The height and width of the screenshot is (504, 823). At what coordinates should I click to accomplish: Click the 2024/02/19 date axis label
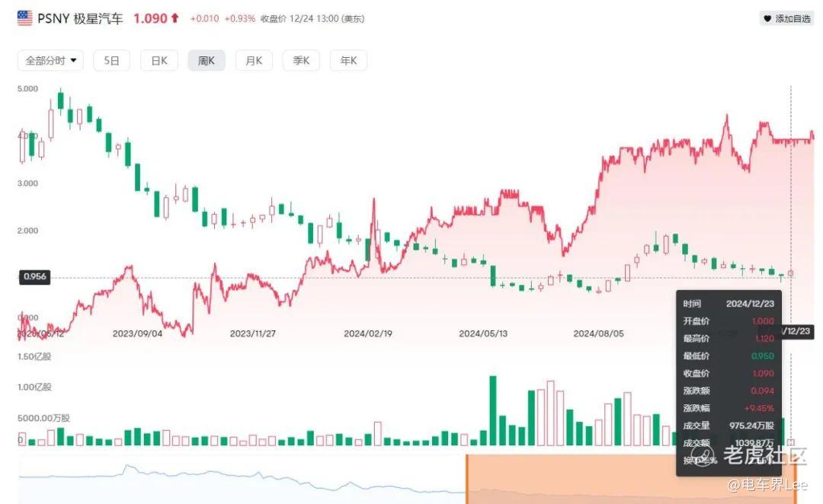tap(368, 333)
